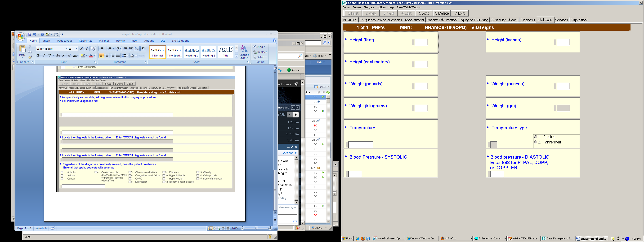Click the Height (feet) input field
Screen dimensions: 644x242
(421, 42)
